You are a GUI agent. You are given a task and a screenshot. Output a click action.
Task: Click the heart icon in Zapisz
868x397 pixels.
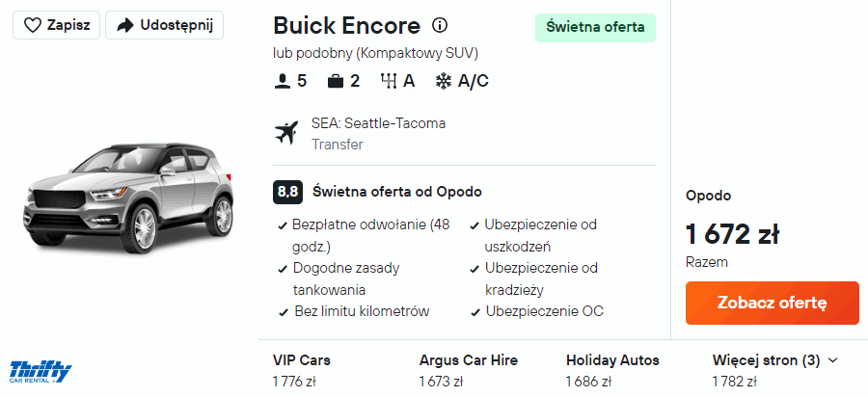pos(33,26)
